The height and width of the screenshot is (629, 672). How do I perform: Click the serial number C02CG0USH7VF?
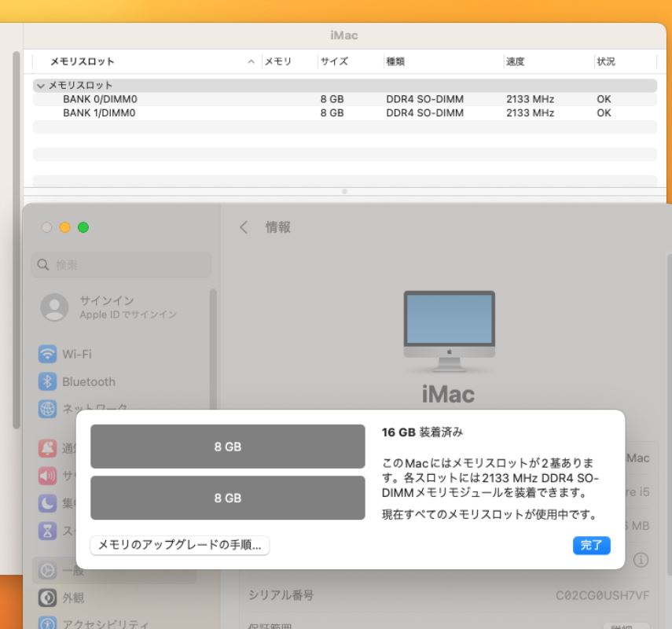pos(602,595)
